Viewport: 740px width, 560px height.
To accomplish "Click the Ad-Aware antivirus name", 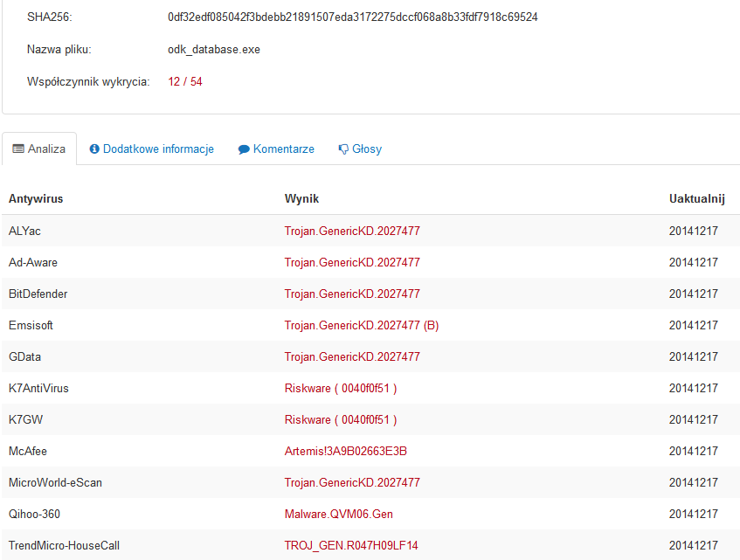I will (33, 262).
